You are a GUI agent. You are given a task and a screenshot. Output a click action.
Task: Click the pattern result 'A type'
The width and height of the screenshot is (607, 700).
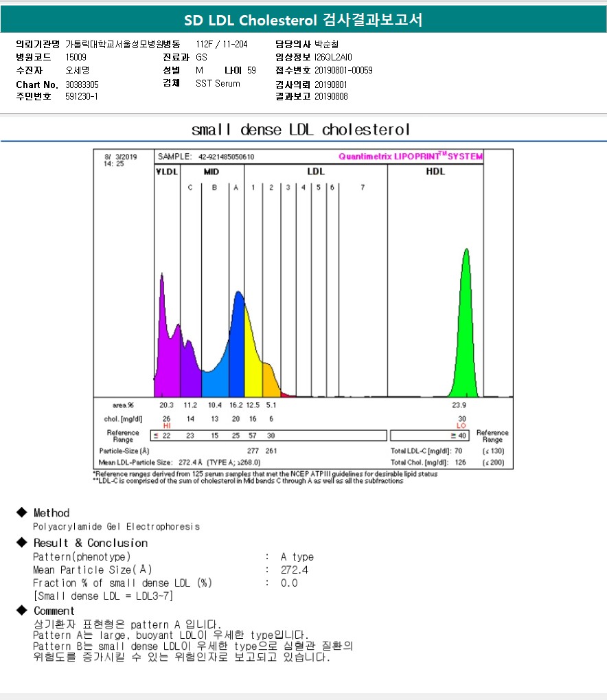coord(297,556)
